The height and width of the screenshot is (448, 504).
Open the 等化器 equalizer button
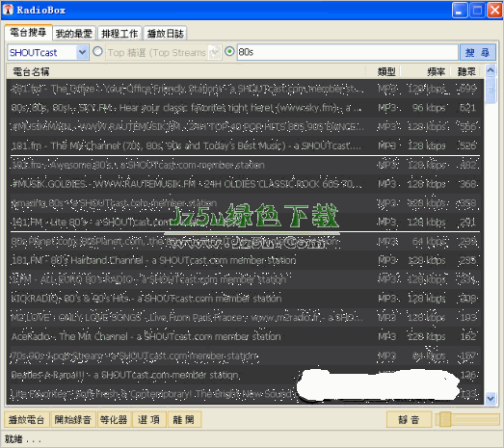tap(114, 419)
